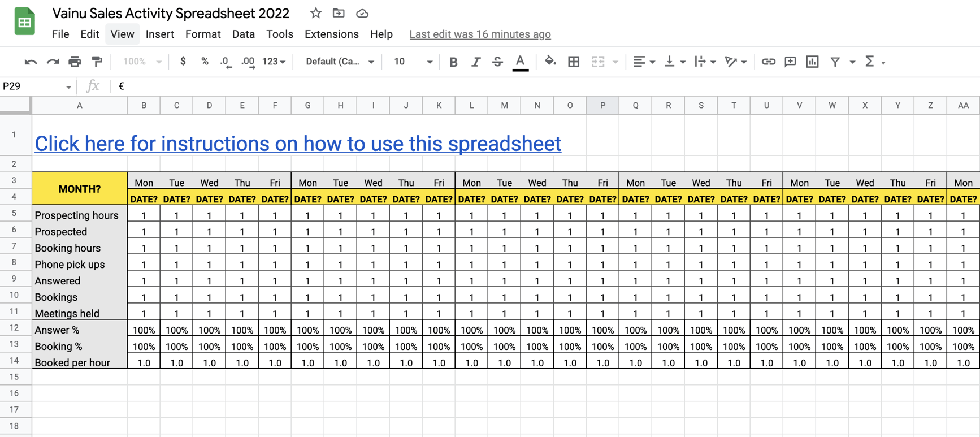Open version history via last edit link
This screenshot has width=980, height=437.
click(x=480, y=34)
